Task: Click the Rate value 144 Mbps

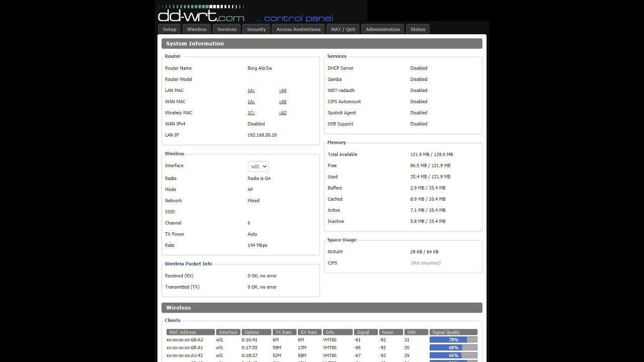Action: coord(257,245)
